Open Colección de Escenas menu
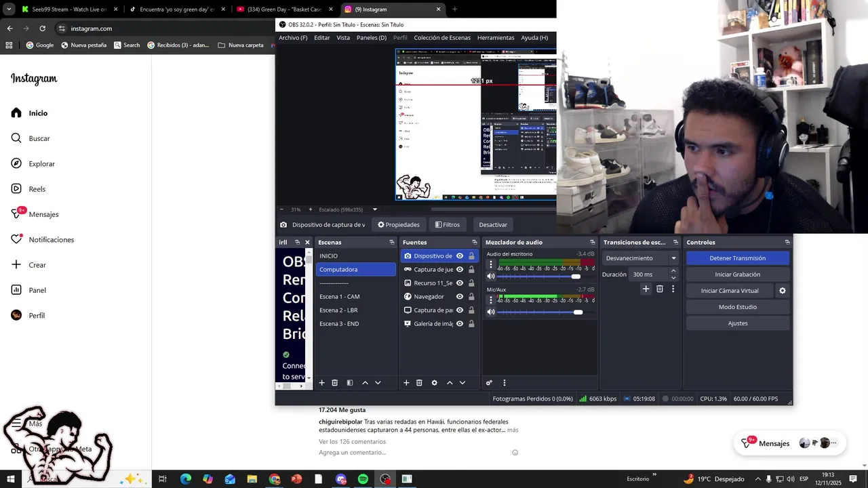 tap(442, 37)
